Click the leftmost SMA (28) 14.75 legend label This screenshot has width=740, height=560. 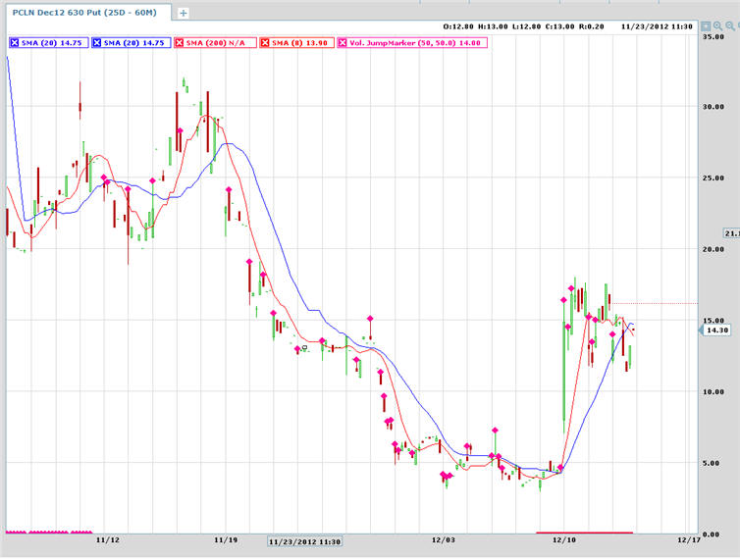tap(49, 42)
